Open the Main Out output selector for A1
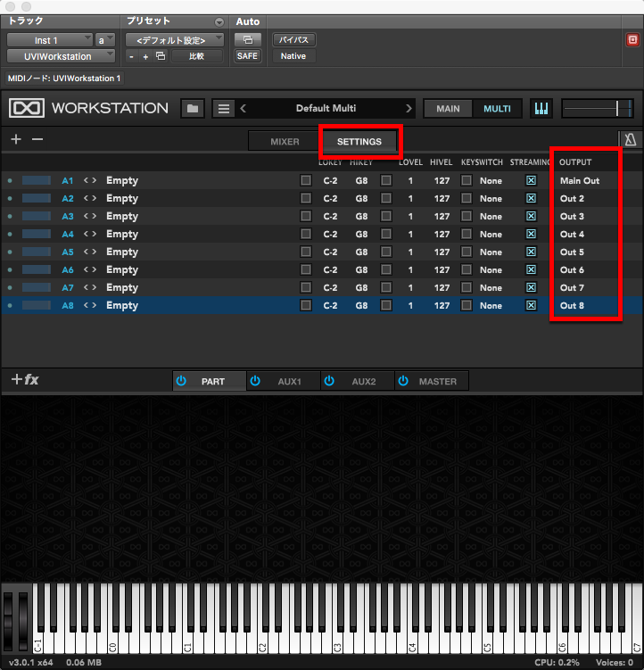Image resolution: width=644 pixels, height=670 pixels. pos(580,181)
